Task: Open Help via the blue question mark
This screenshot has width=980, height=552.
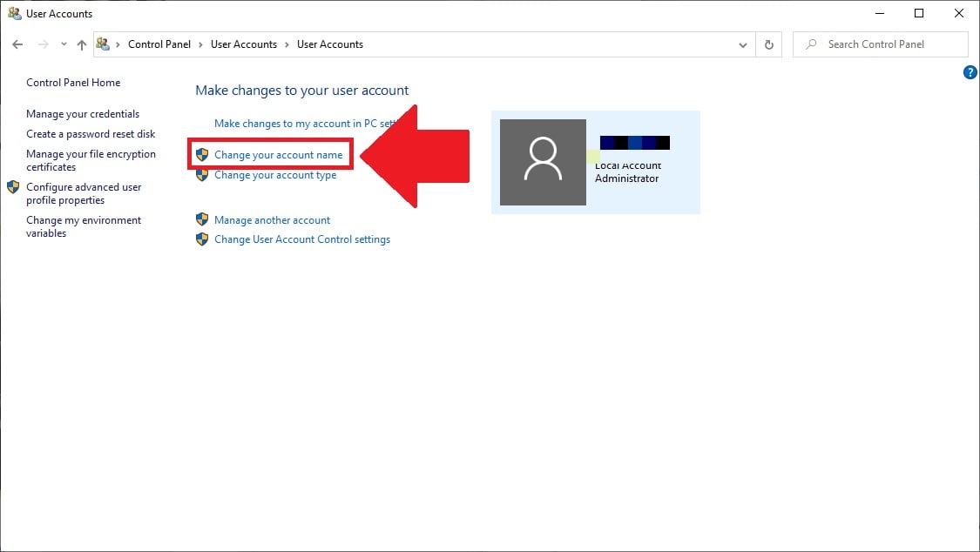Action: click(x=970, y=72)
